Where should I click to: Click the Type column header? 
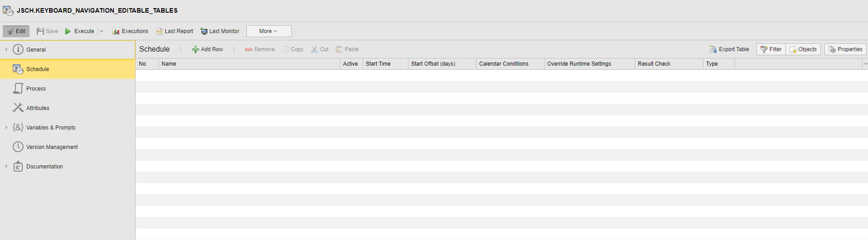tap(719, 64)
